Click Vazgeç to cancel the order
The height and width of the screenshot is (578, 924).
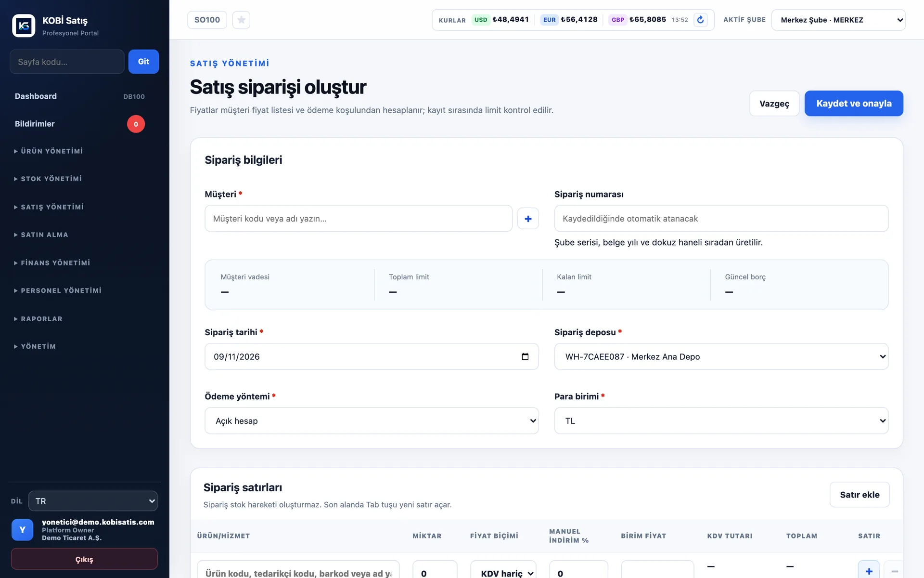coord(774,104)
